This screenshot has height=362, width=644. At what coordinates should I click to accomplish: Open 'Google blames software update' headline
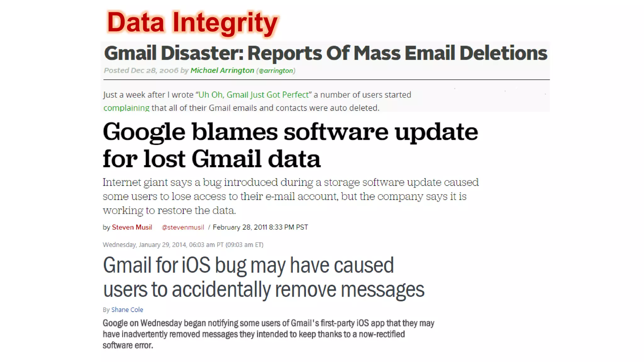click(x=290, y=132)
